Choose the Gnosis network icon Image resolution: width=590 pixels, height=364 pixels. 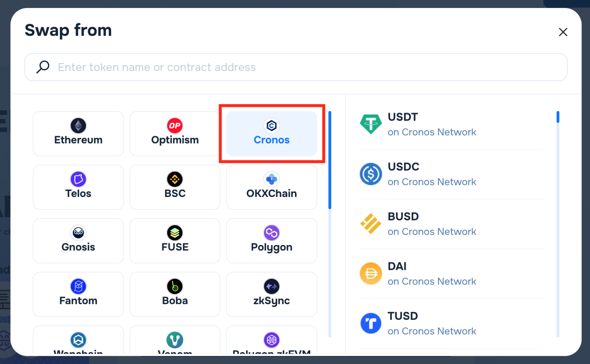[x=78, y=232]
